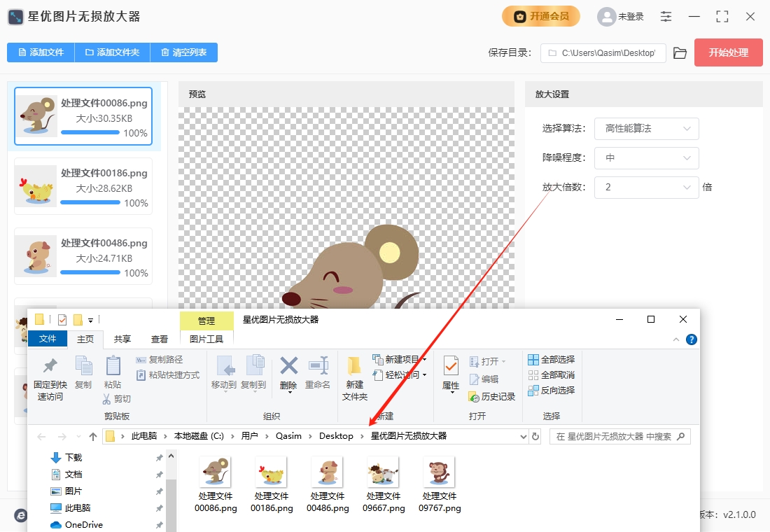Screen dimensions: 770x532
Task: Switch to the 查看 ribbon tab
Action: (x=159, y=339)
